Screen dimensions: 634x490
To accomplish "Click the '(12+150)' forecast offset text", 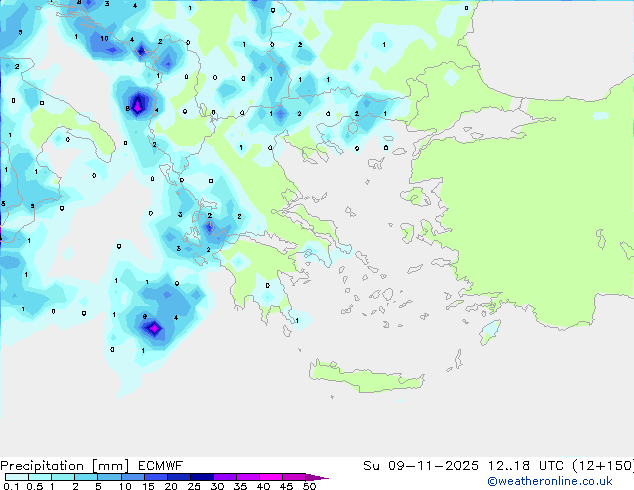I will (x=603, y=466).
